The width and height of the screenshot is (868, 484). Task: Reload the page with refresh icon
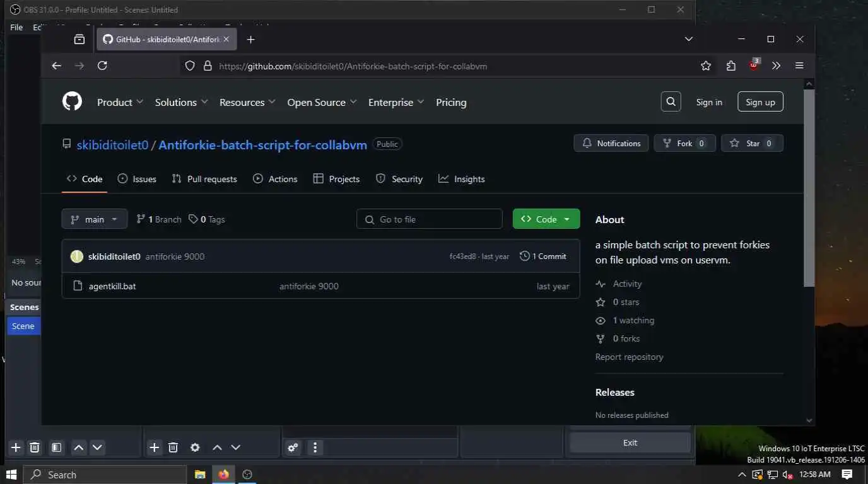[102, 66]
